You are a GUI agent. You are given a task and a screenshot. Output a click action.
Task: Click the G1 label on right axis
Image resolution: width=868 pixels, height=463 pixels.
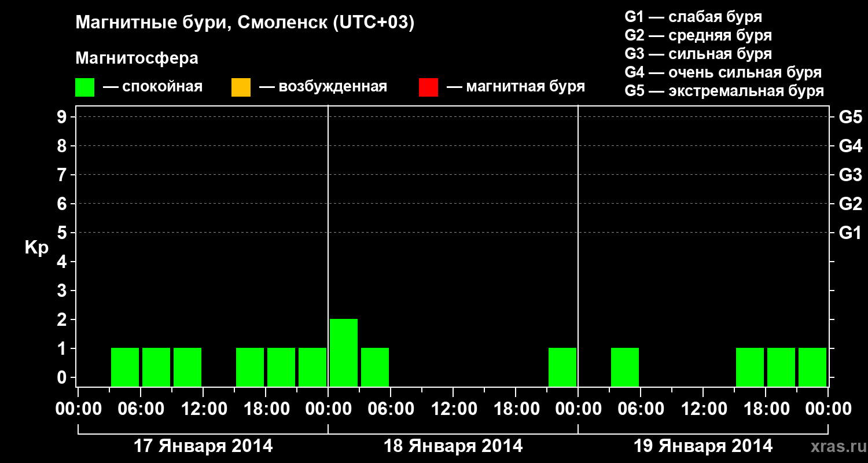point(851,233)
